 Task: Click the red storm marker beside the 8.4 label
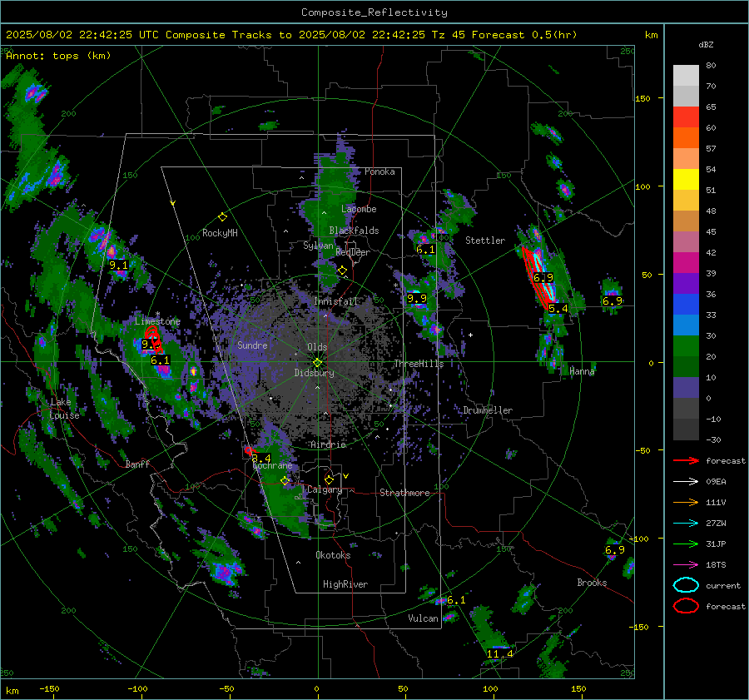point(248,450)
